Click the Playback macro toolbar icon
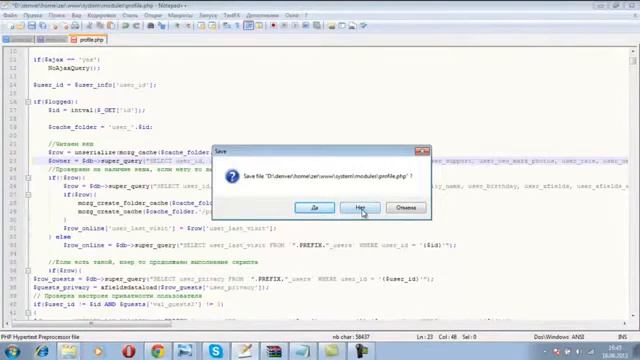Image resolution: width=640 pixels, height=360 pixels. tap(295, 26)
